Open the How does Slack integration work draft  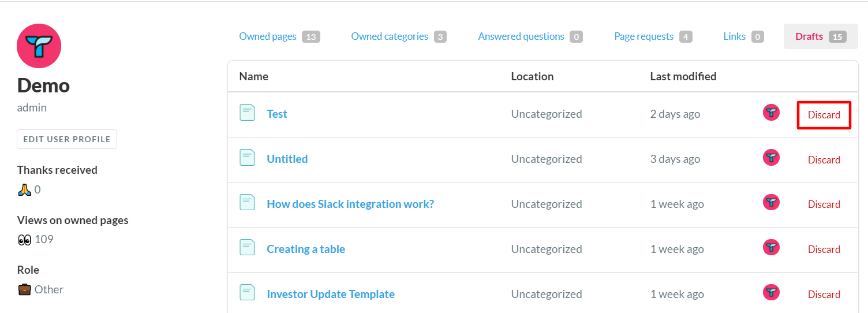click(350, 204)
